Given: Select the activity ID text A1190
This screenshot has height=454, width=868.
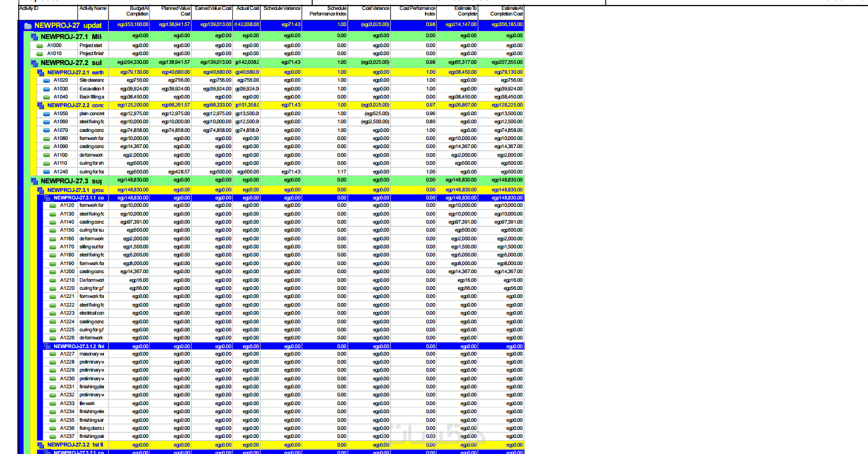Looking at the screenshot, I should (x=68, y=264).
